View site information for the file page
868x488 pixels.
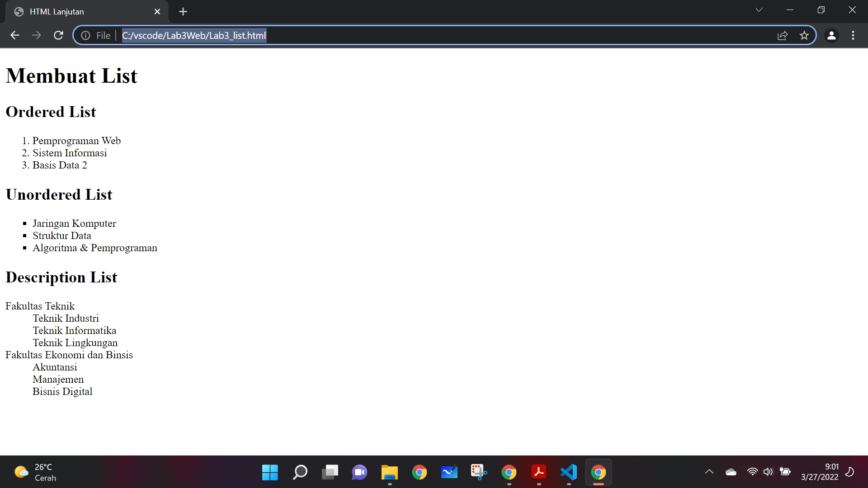point(85,35)
